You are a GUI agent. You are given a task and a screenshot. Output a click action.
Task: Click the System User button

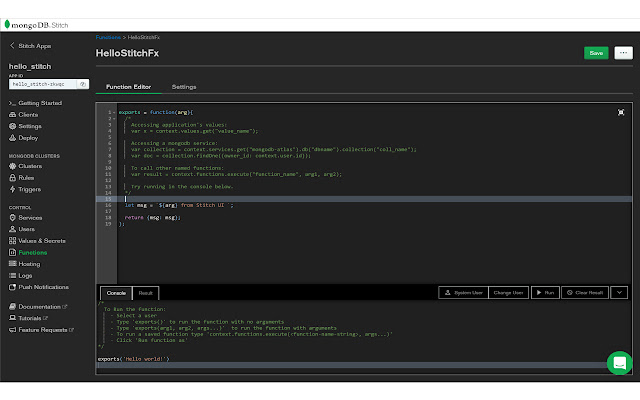(463, 293)
